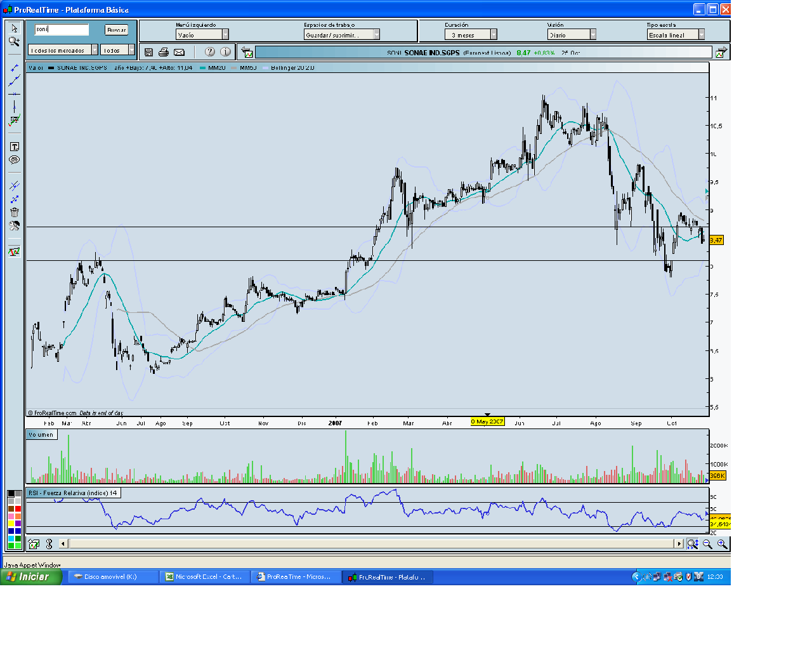Select the short line segment drawing tool
812x650 pixels.
click(14, 67)
